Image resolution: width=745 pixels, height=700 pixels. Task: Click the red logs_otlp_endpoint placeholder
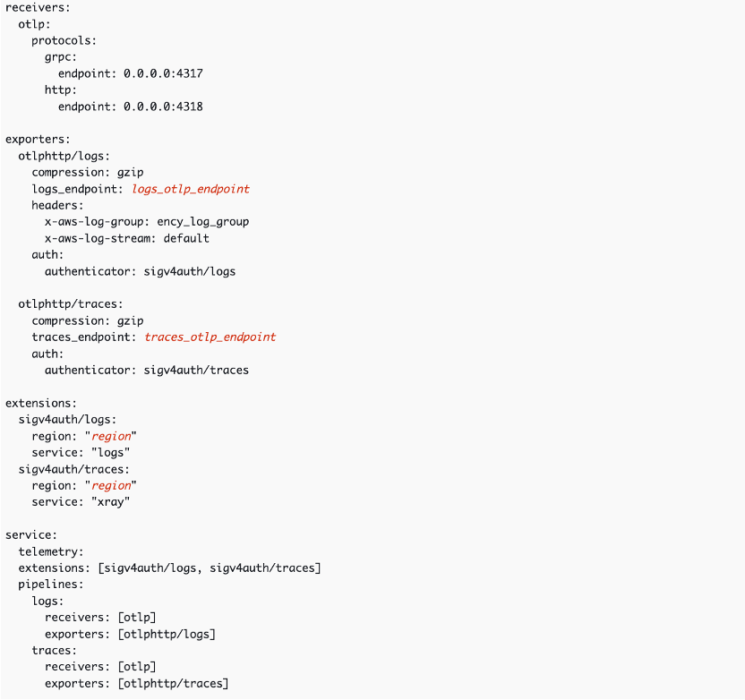coord(190,189)
